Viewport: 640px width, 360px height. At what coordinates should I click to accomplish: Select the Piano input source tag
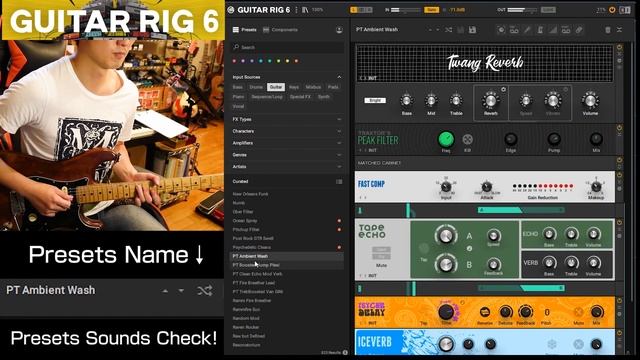(x=238, y=97)
